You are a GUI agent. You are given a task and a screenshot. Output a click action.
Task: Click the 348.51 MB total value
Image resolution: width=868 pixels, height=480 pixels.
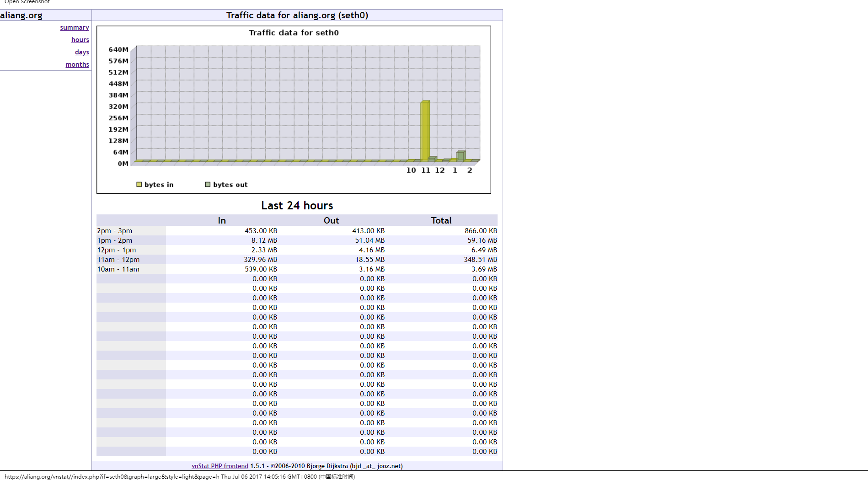(x=480, y=260)
